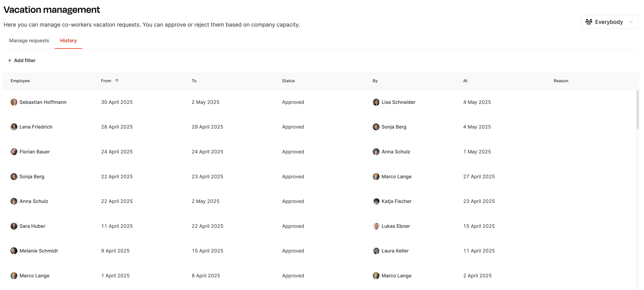Viewport: 644px width, 290px height.
Task: Click Lukas Ebner approver name
Action: click(396, 226)
